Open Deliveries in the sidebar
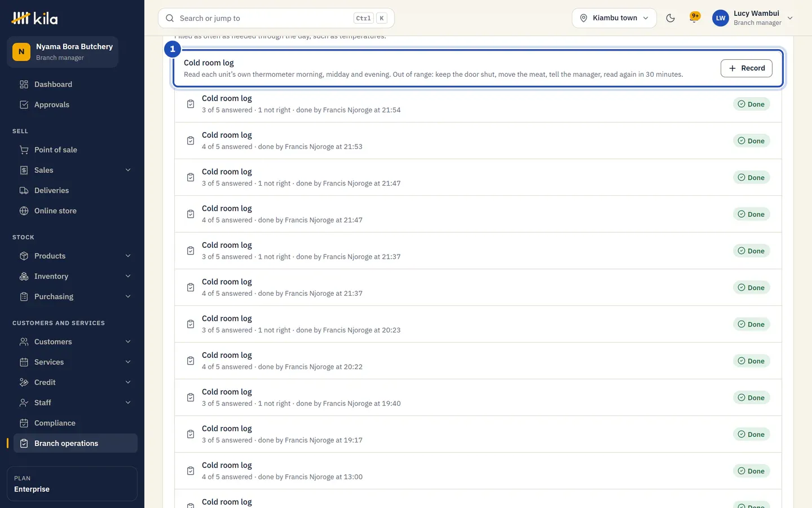 click(76, 190)
